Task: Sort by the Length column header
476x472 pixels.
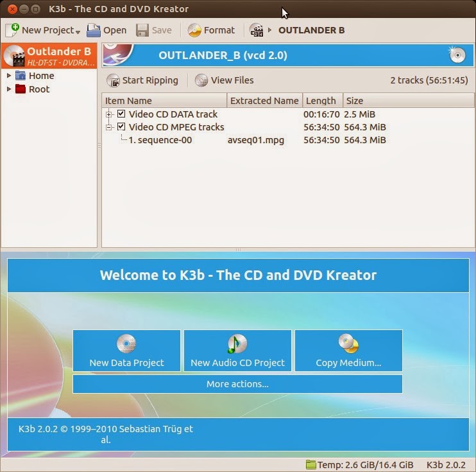Action: tap(323, 101)
